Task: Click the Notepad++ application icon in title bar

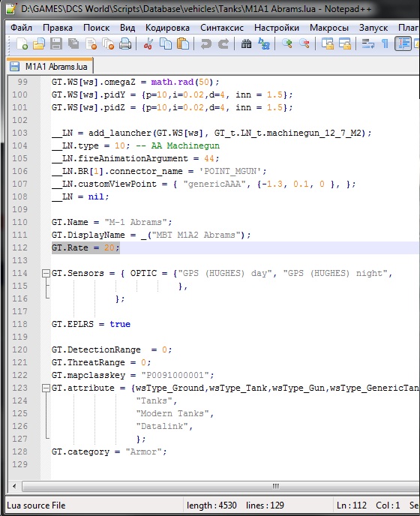Action: (10, 8)
